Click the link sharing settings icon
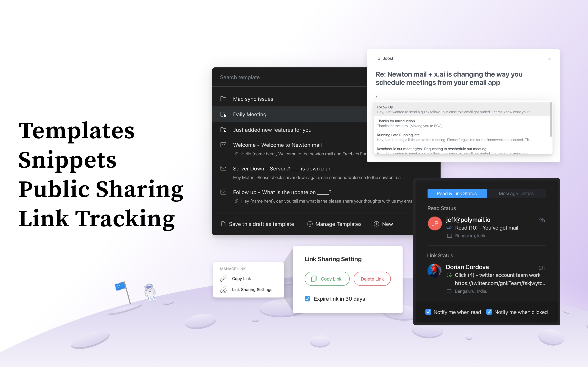 click(x=224, y=289)
